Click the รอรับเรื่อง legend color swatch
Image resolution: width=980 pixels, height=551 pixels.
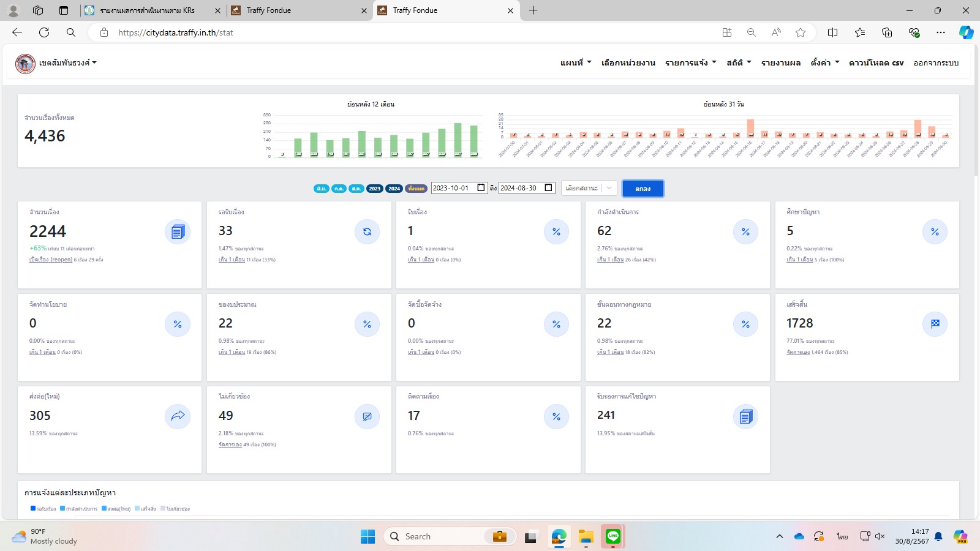33,509
